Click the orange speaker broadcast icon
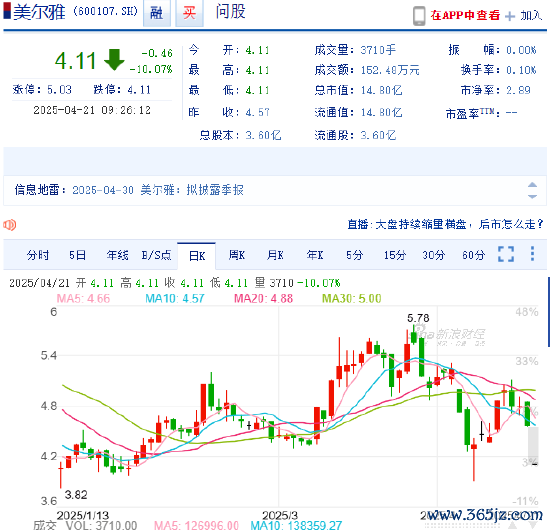This screenshot has height=530, width=550. tap(10, 224)
